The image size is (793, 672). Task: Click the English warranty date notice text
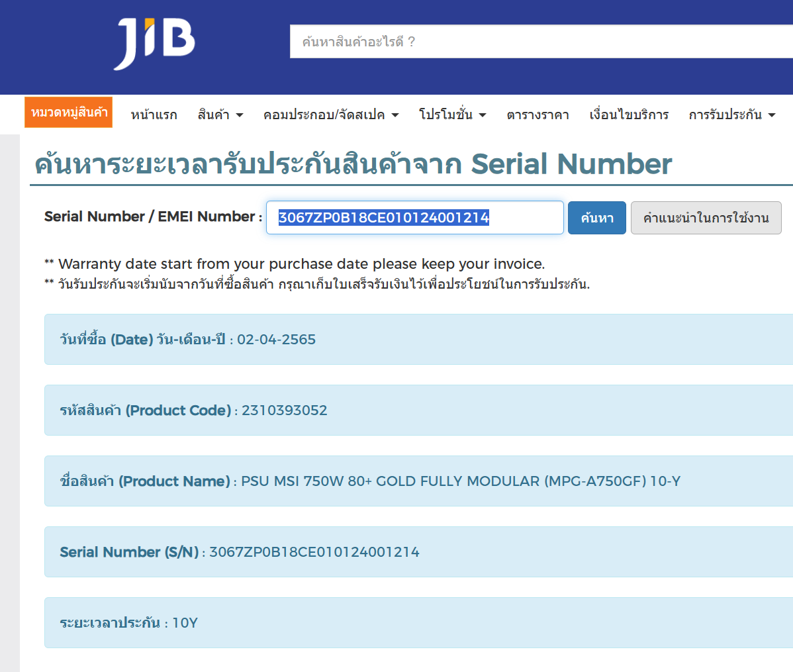pos(301,264)
